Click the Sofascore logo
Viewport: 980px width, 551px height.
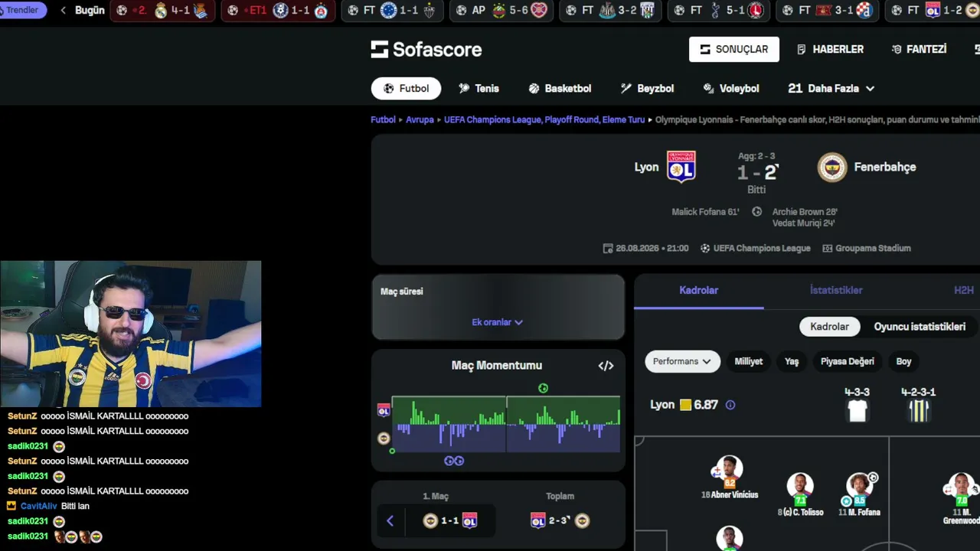[426, 50]
